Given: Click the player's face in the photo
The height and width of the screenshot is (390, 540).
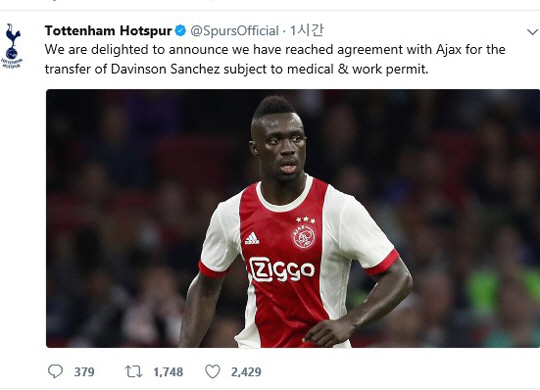Looking at the screenshot, I should tap(280, 147).
